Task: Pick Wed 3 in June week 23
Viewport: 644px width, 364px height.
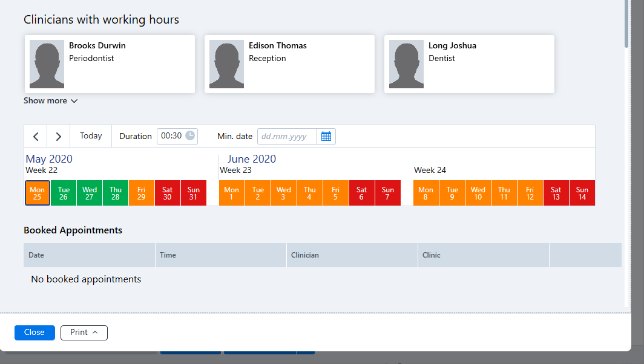Action: pyautogui.click(x=283, y=193)
